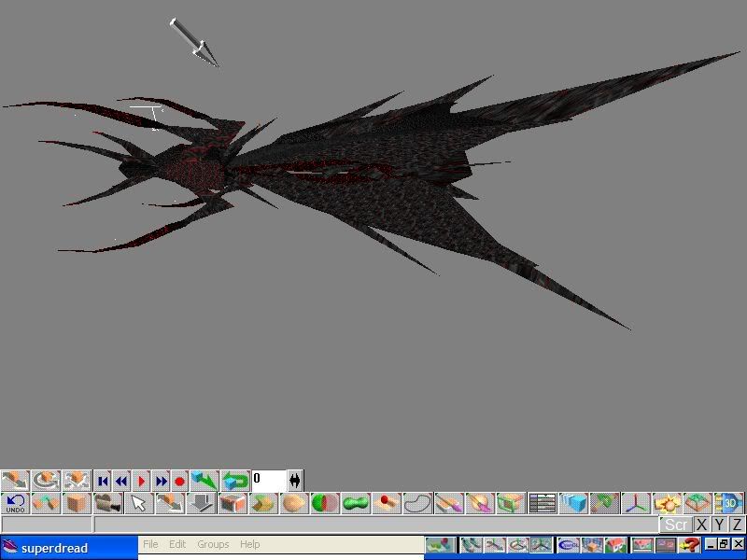
Task: Select the house perspective view icon
Action: coord(616,545)
